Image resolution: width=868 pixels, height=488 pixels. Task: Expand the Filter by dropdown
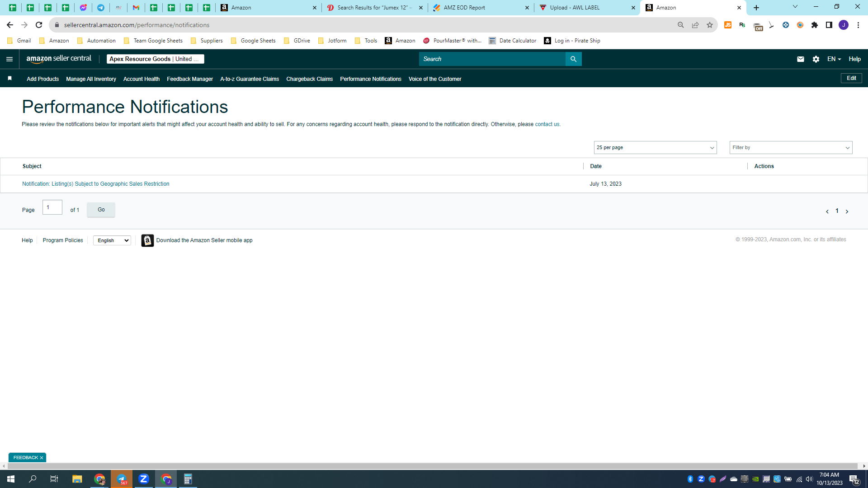tap(791, 148)
